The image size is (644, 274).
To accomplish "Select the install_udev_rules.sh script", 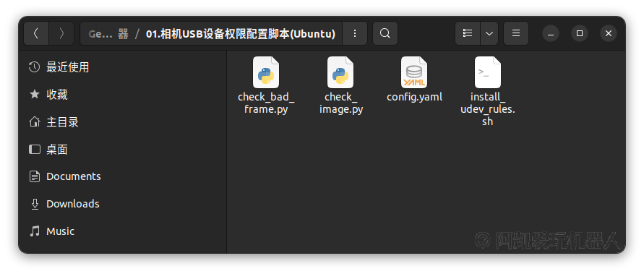I will (488, 92).
